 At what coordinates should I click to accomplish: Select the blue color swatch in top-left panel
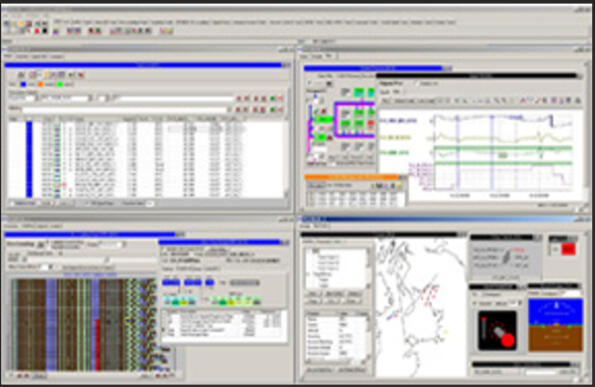(x=23, y=85)
